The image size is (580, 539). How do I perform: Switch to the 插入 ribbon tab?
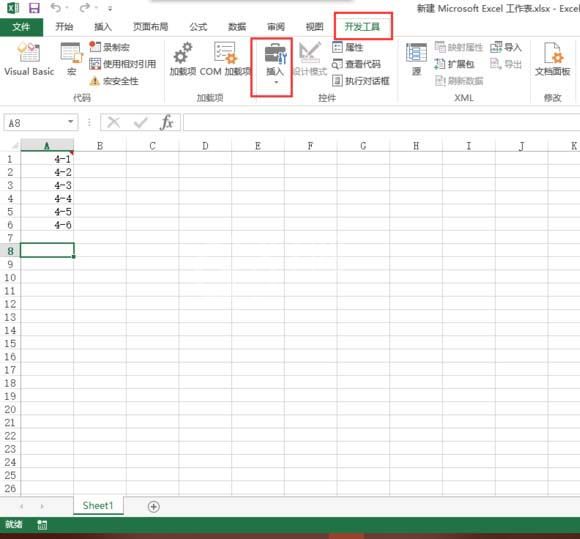click(102, 27)
